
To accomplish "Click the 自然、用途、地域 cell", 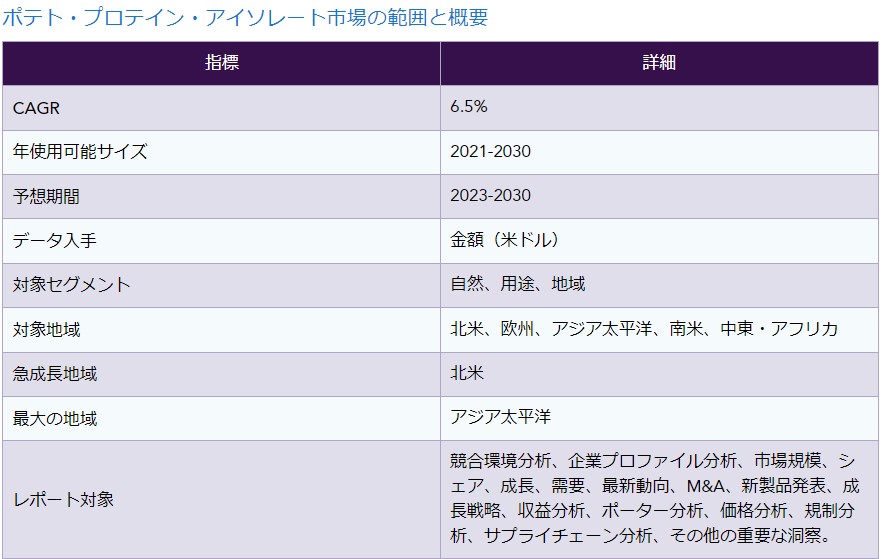I will coord(518,285).
